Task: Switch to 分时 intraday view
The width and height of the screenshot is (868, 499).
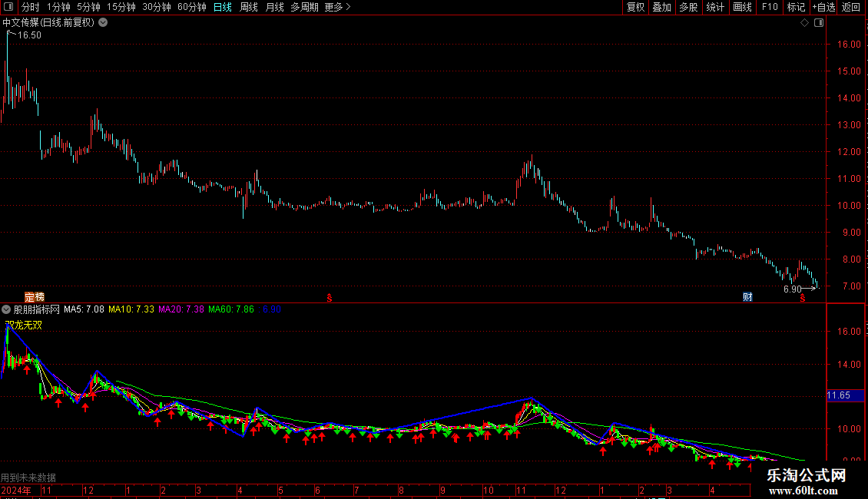Action: click(31, 7)
